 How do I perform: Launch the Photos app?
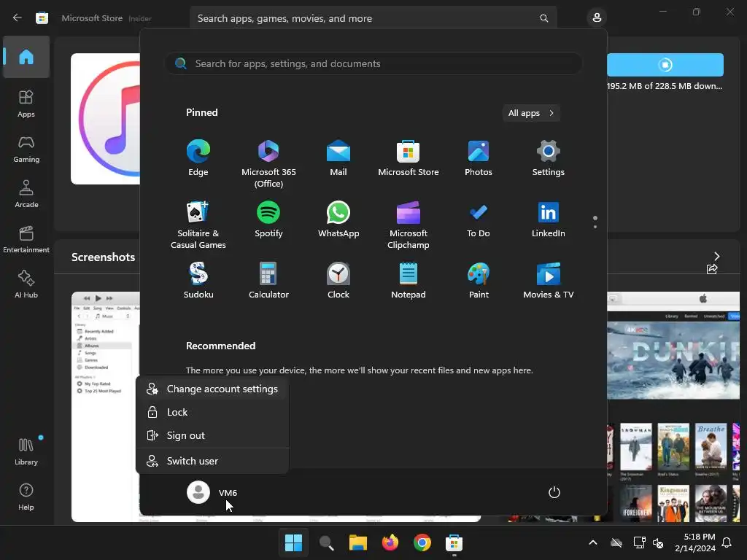[479, 158]
